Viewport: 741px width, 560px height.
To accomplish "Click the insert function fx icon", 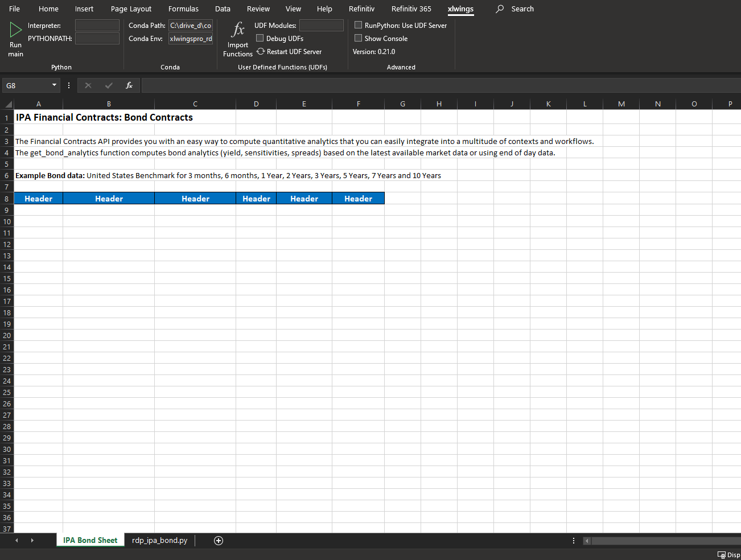I will (129, 85).
